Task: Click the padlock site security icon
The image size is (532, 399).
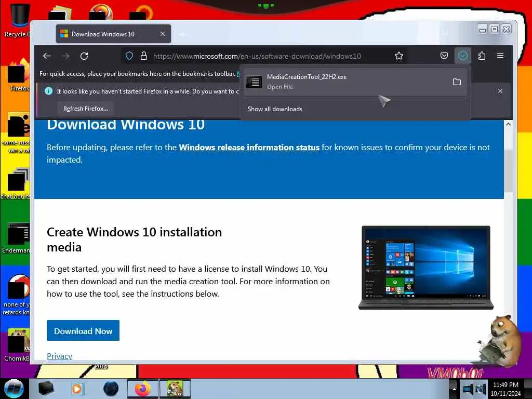Action: [144, 56]
